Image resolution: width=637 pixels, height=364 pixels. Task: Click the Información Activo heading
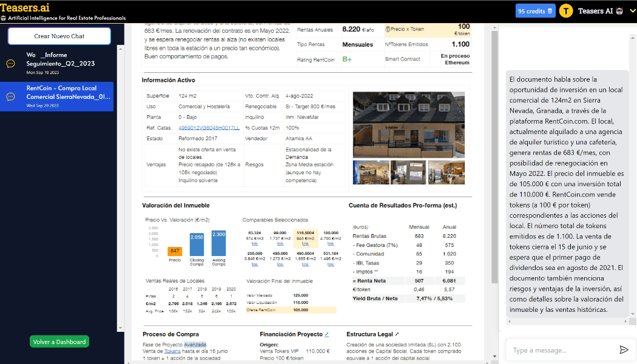(x=168, y=80)
